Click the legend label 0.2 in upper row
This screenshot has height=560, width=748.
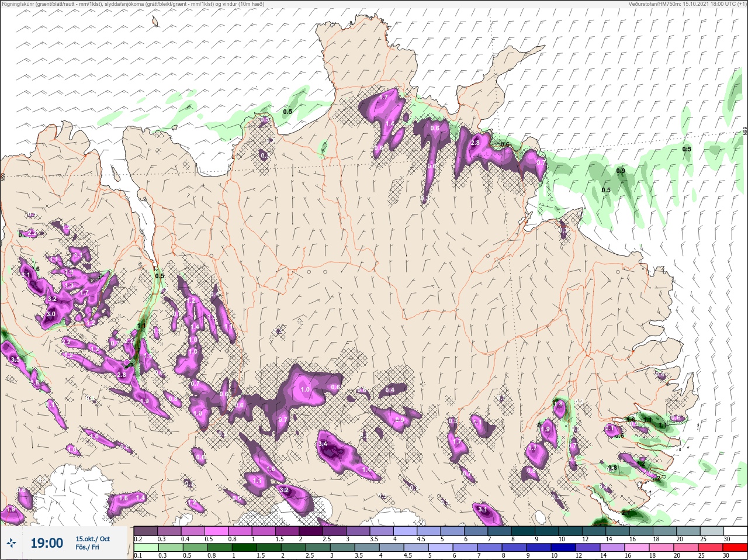pyautogui.click(x=138, y=539)
